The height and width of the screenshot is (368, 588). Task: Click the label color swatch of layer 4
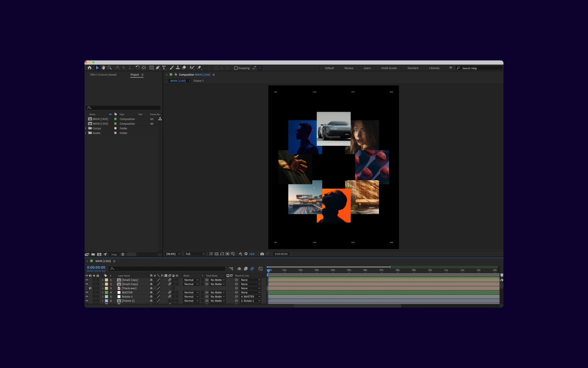tap(106, 292)
